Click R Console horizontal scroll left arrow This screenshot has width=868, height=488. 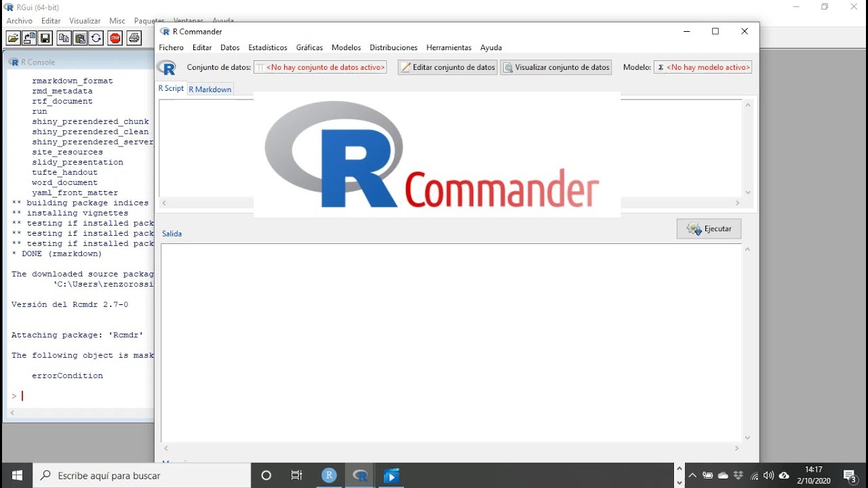pyautogui.click(x=12, y=413)
